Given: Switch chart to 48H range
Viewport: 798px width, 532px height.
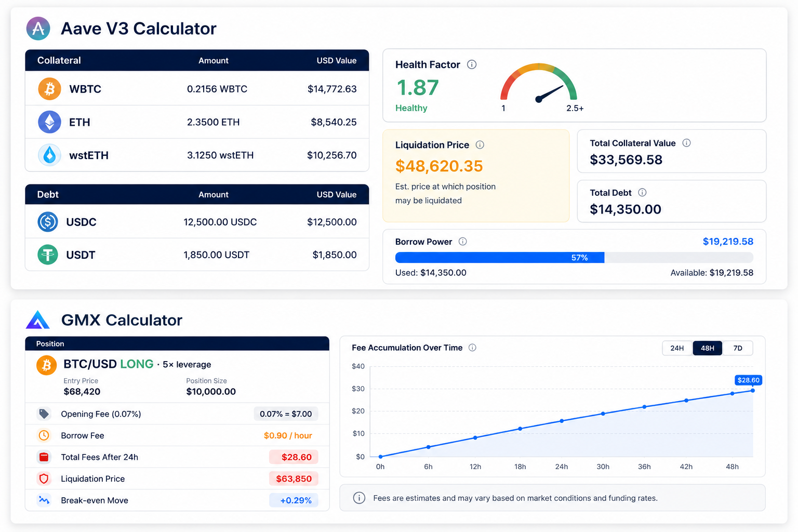Looking at the screenshot, I should [708, 348].
